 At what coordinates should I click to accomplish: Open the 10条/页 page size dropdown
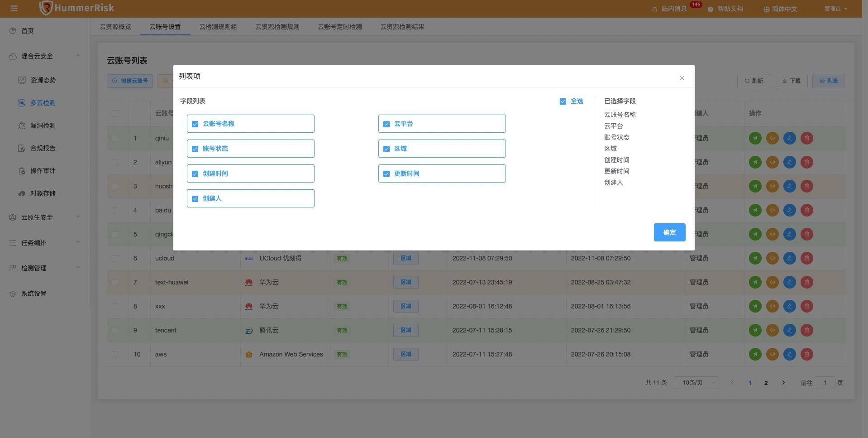pos(696,383)
